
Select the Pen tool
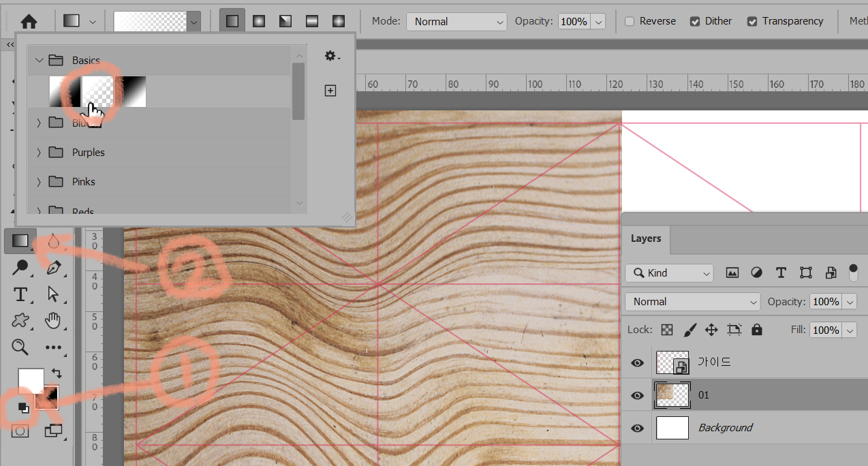point(53,268)
